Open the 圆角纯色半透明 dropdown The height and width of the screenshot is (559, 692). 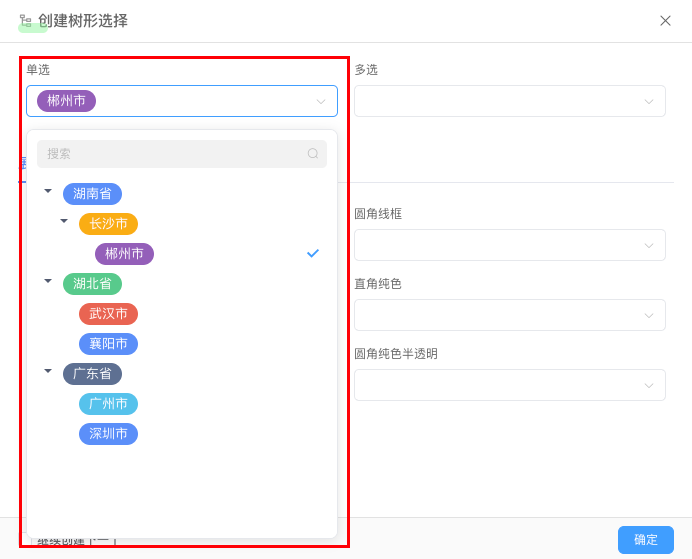pos(509,385)
